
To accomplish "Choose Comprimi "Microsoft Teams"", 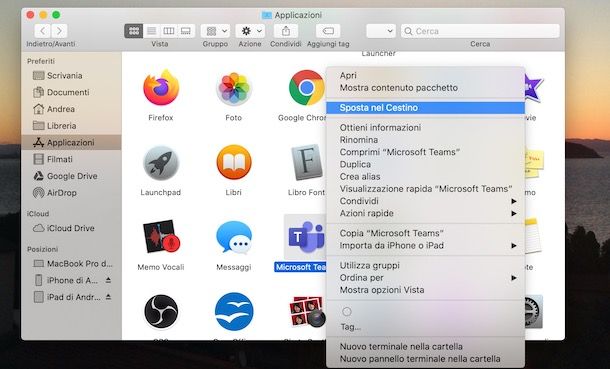I will point(426,152).
